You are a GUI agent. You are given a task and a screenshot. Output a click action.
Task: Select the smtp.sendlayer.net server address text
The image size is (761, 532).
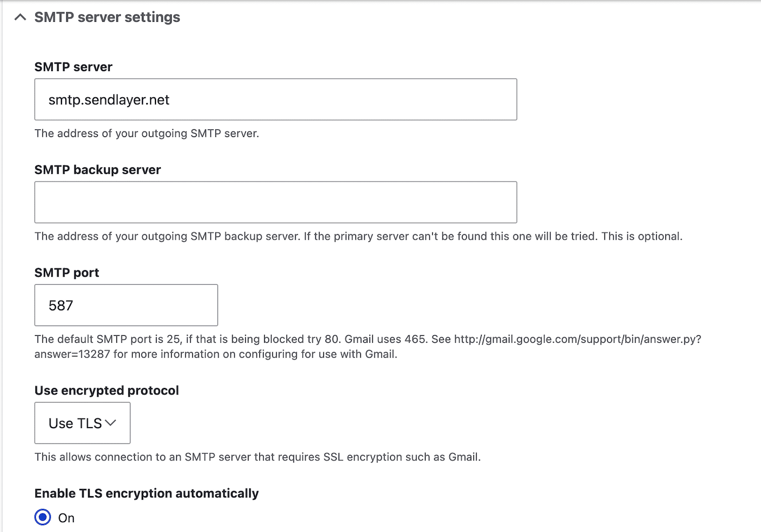[x=108, y=99]
